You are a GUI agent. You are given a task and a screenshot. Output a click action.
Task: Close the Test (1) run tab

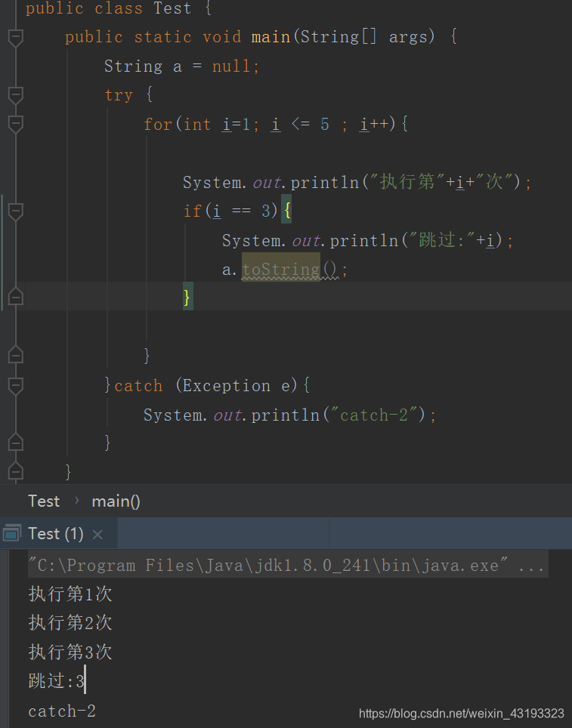[97, 535]
